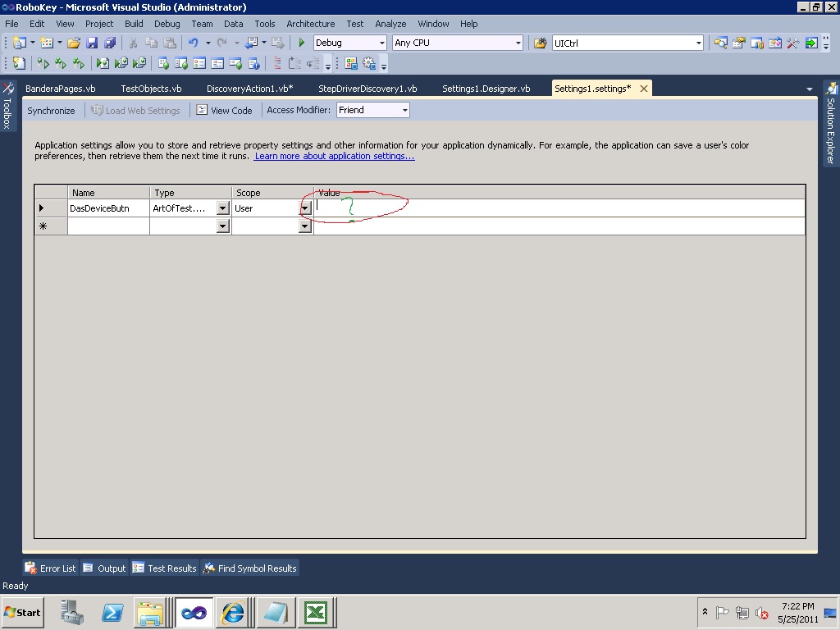
Task: Open the Properties Window toolbar icon
Action: pyautogui.click(x=739, y=43)
